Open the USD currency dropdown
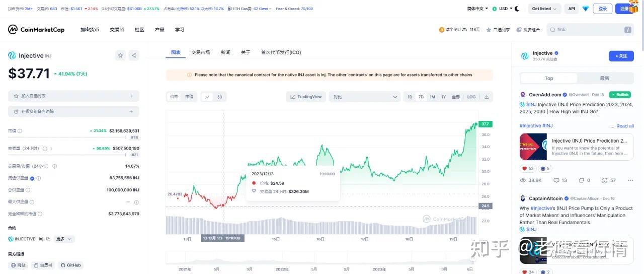Image resolution: width=644 pixels, height=274 pixels. point(502,9)
